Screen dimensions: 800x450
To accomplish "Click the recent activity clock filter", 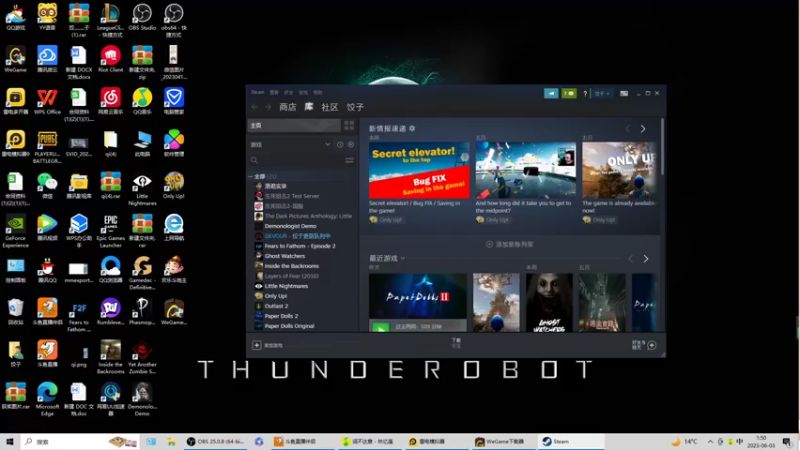I will click(x=340, y=145).
